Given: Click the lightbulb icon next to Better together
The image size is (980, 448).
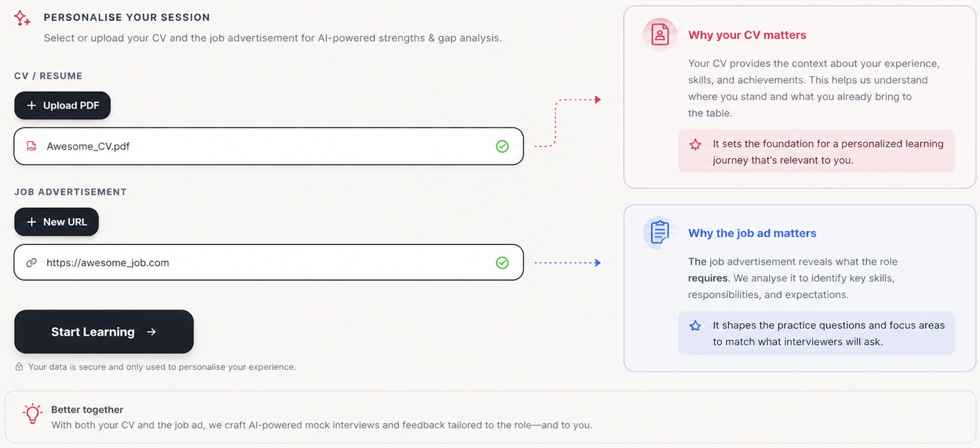Looking at the screenshot, I should [x=31, y=413].
